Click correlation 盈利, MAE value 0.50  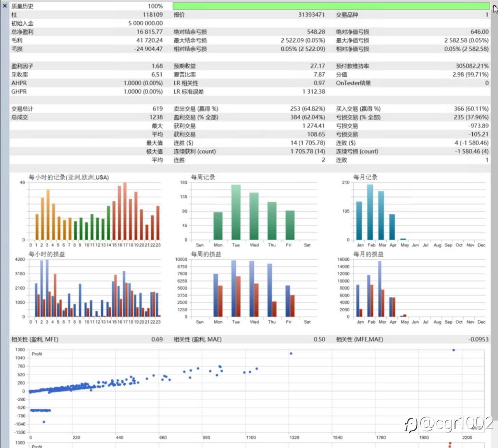pyautogui.click(x=319, y=339)
